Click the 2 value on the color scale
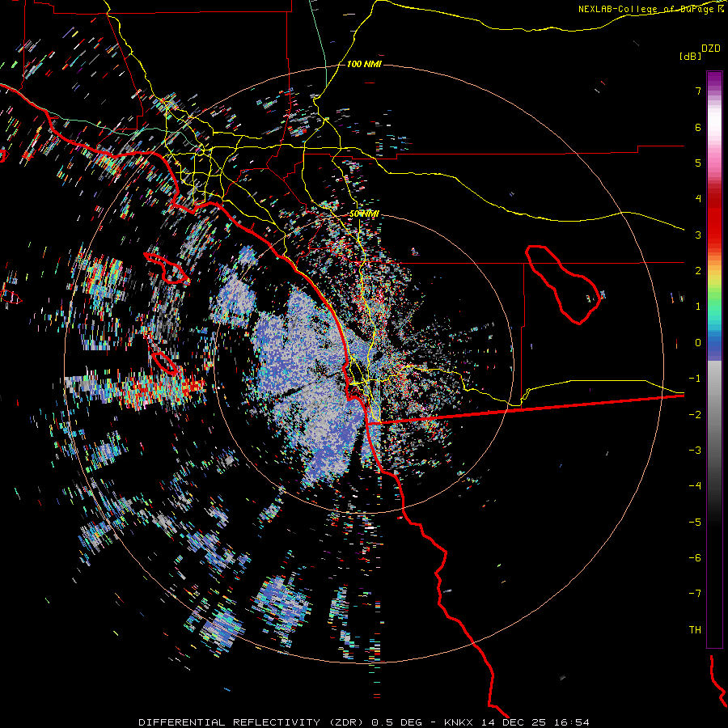The width and height of the screenshot is (728, 728). pyautogui.click(x=698, y=271)
